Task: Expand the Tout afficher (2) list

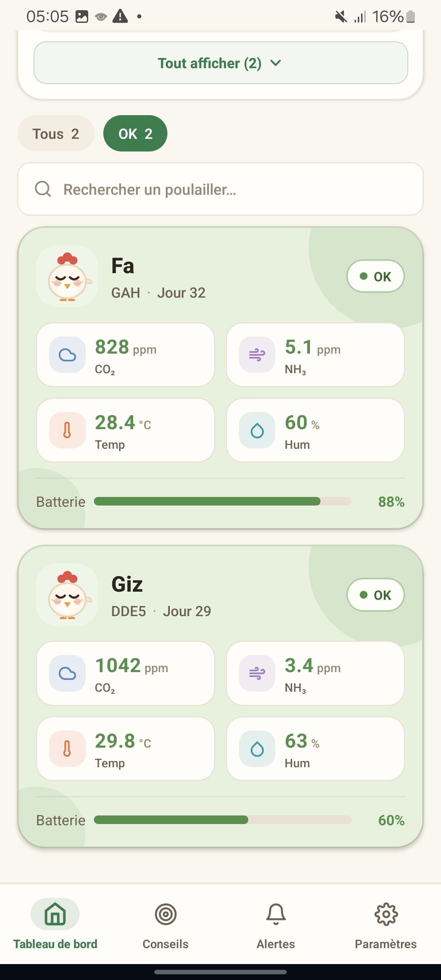Action: [220, 63]
